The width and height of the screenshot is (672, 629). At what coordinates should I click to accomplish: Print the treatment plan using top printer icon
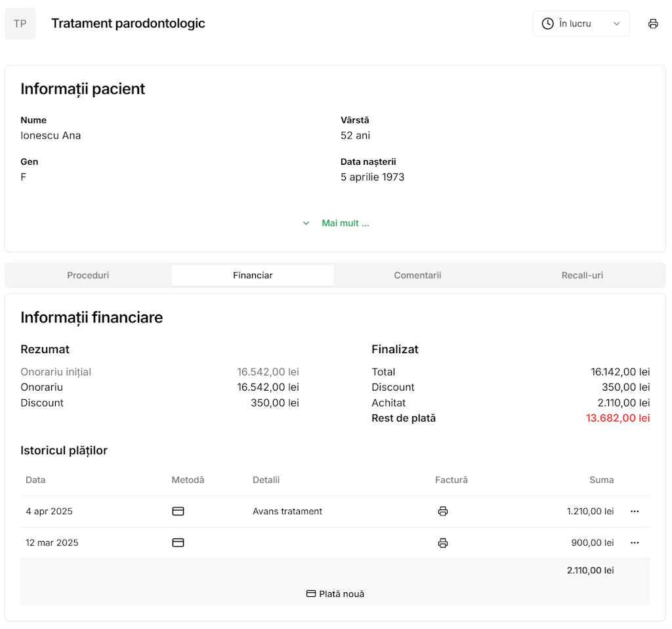652,24
